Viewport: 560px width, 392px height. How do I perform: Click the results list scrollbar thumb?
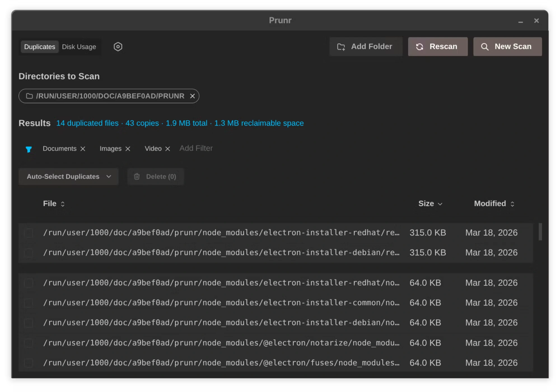click(540, 232)
